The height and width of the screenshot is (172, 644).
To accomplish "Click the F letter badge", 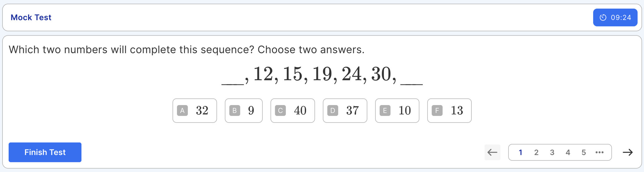I will coord(437,111).
